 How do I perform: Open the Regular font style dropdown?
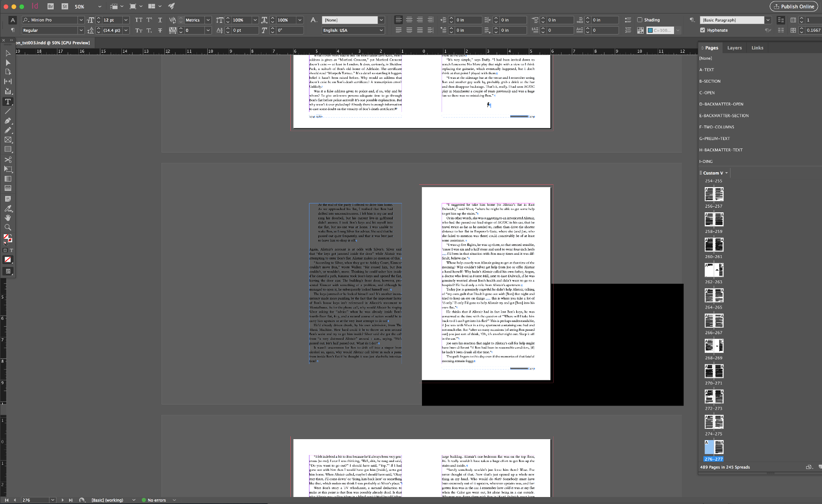(x=81, y=30)
